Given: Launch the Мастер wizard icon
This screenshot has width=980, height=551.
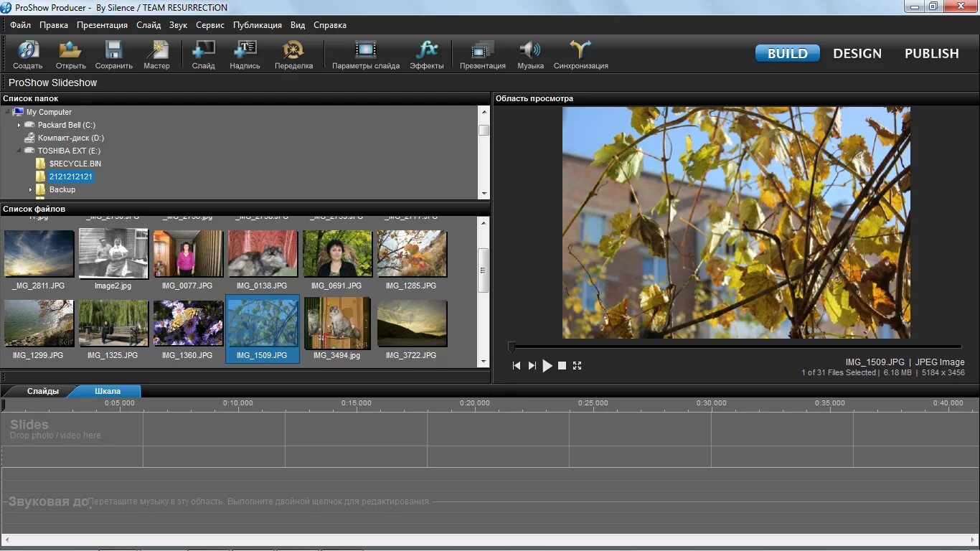Looking at the screenshot, I should click(156, 55).
